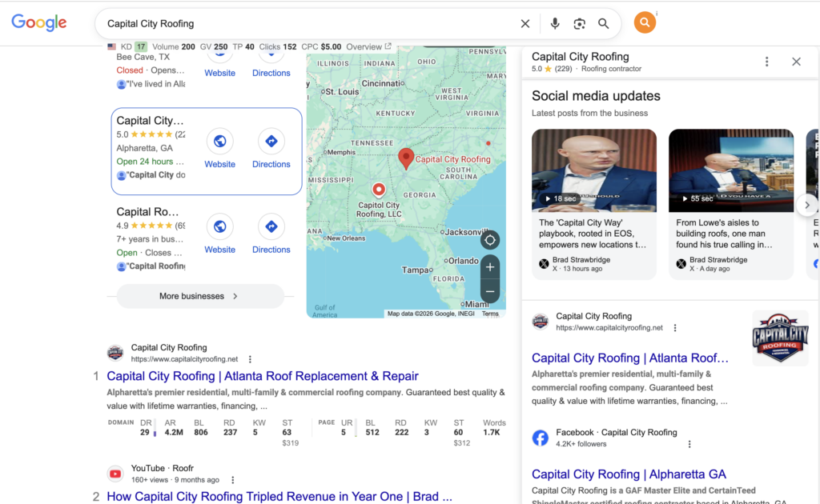Open Website globe icon for Capital Ro... listing
Viewport: 820px width, 504px height.
click(219, 226)
